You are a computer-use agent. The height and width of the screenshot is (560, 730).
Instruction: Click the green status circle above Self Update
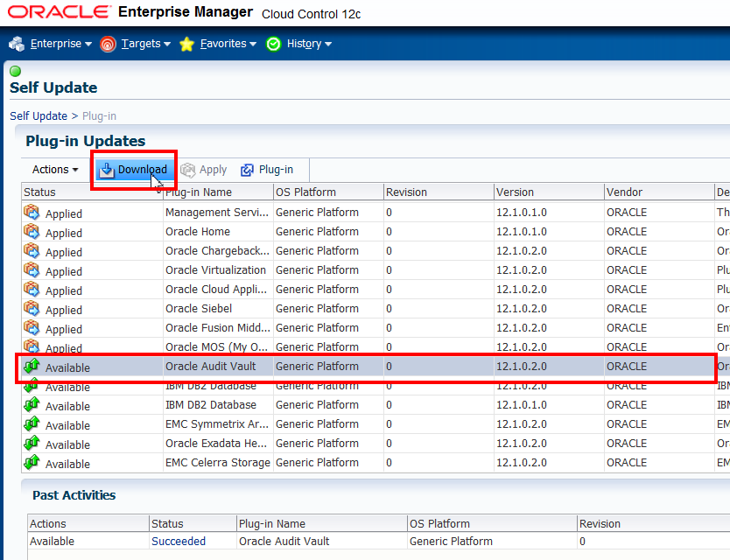click(x=16, y=71)
